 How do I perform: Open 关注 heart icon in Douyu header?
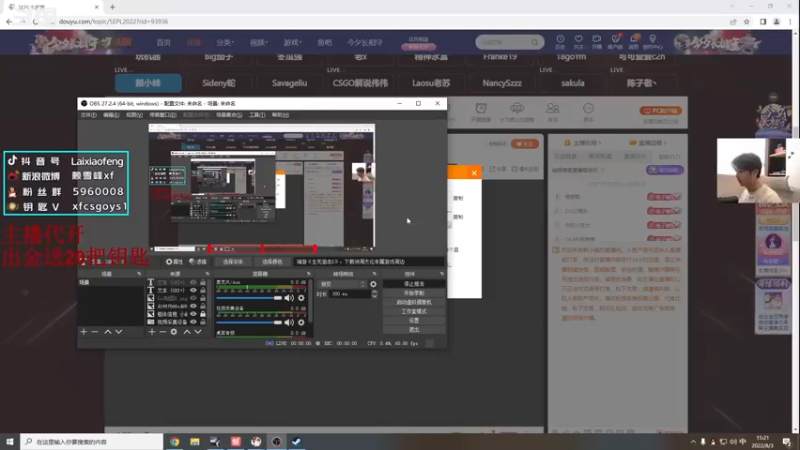(x=578, y=42)
